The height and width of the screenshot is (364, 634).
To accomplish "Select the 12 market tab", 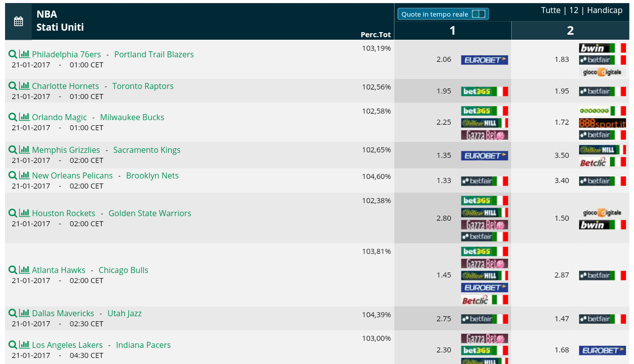I will (x=574, y=10).
